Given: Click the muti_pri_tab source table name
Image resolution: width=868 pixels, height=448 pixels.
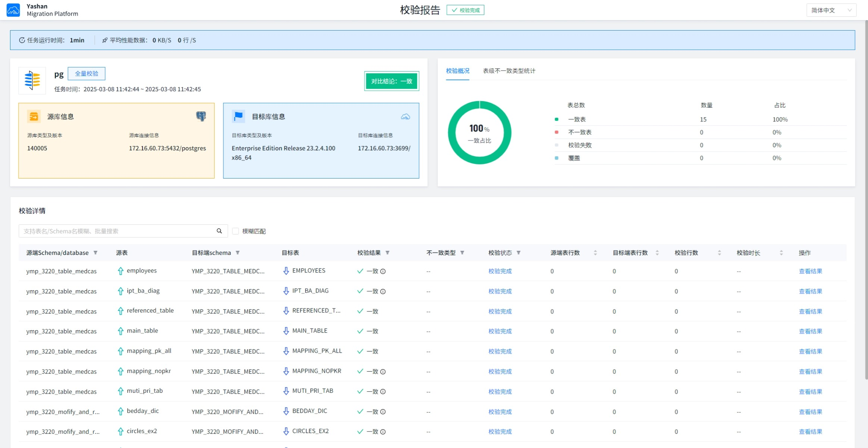Looking at the screenshot, I should pyautogui.click(x=145, y=391).
